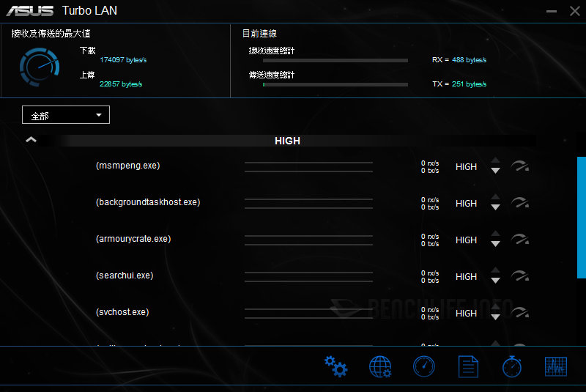Click HIGH priority label for armourycrate.exe
The image size is (586, 392).
466,240
